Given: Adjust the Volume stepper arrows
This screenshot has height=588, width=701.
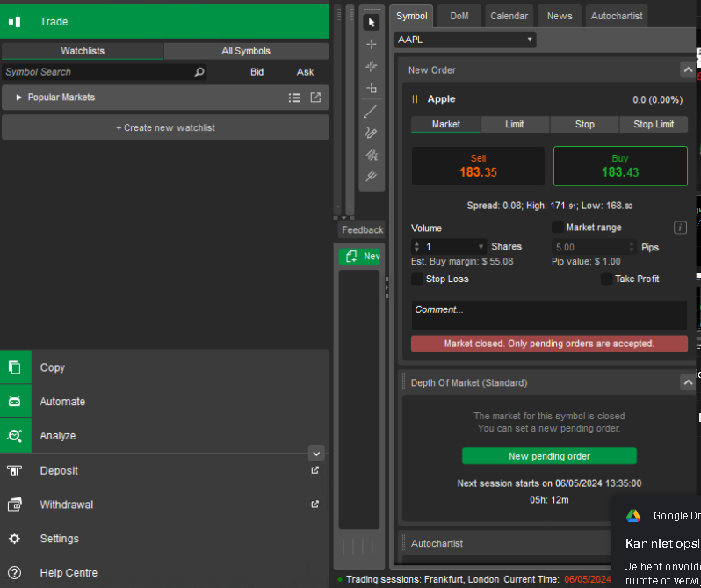Looking at the screenshot, I should [x=416, y=247].
